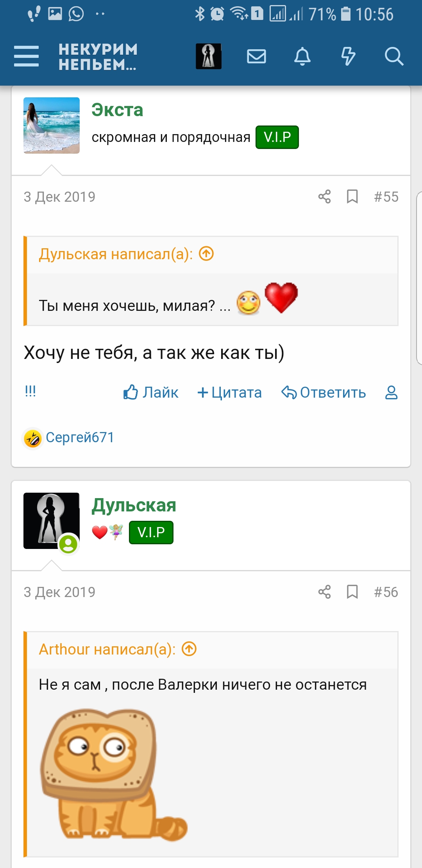Share post #55

point(324,197)
